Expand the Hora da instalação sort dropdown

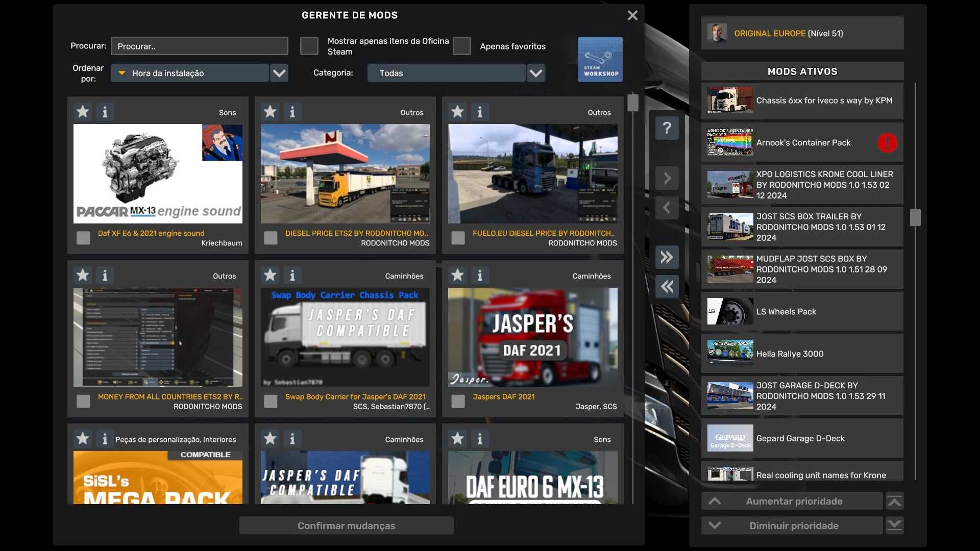[279, 73]
